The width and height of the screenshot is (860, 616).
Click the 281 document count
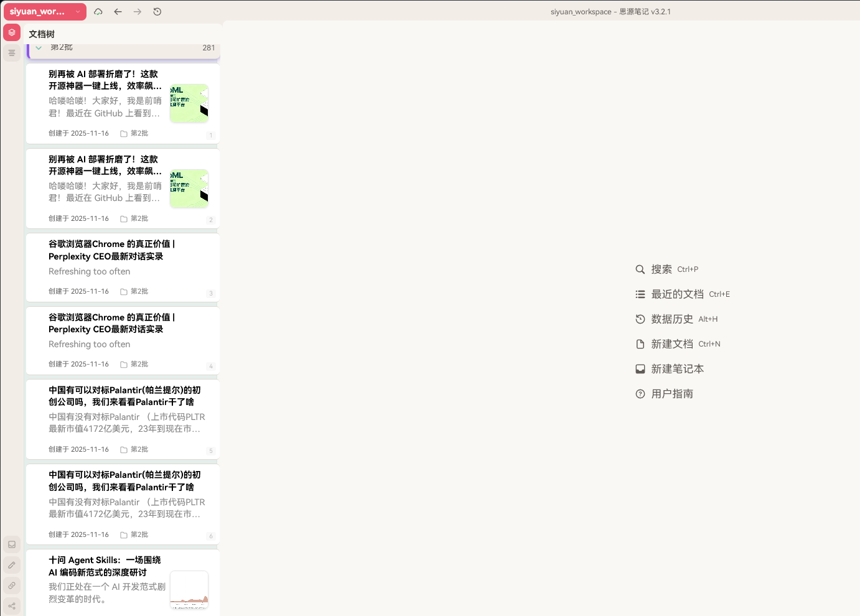208,48
